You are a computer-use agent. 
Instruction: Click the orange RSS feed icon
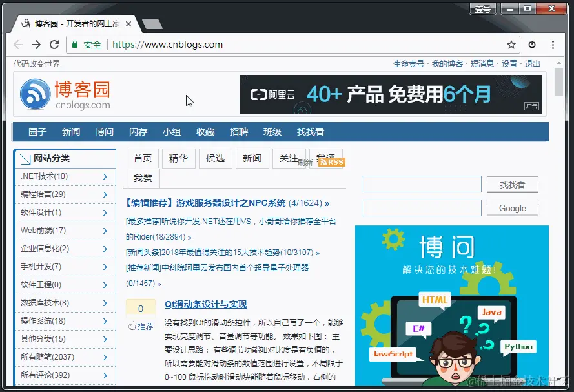coord(331,162)
